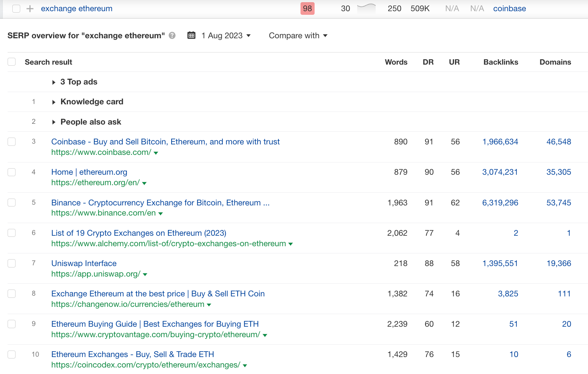This screenshot has height=374, width=588.
Task: Check the box for changenow.io result row
Action: point(12,293)
